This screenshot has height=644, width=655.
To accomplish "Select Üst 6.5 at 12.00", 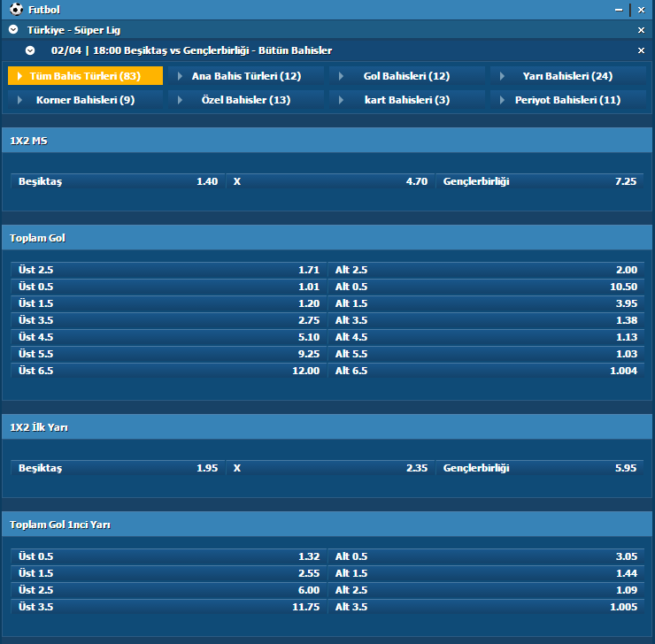I will tap(168, 370).
